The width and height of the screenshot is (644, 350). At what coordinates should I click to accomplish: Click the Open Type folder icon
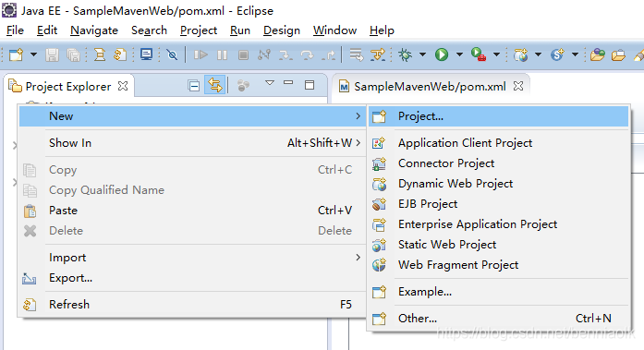598,54
